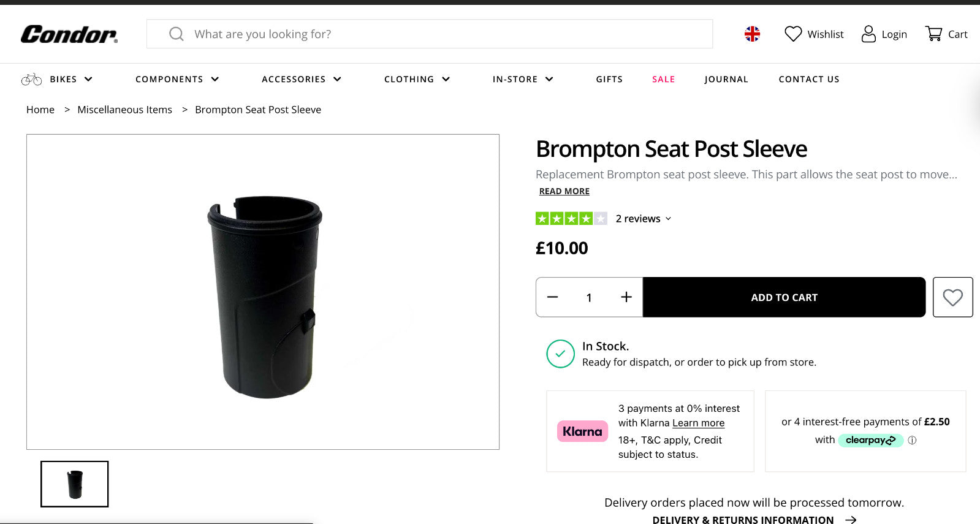980x524 pixels.
Task: Add product to wishlist with heart button
Action: click(952, 297)
